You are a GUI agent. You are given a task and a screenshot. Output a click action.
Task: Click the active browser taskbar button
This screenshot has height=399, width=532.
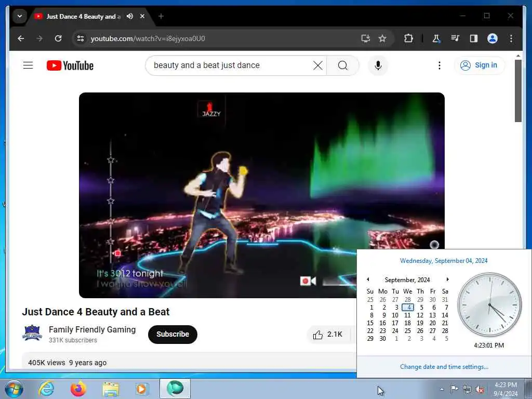point(175,389)
